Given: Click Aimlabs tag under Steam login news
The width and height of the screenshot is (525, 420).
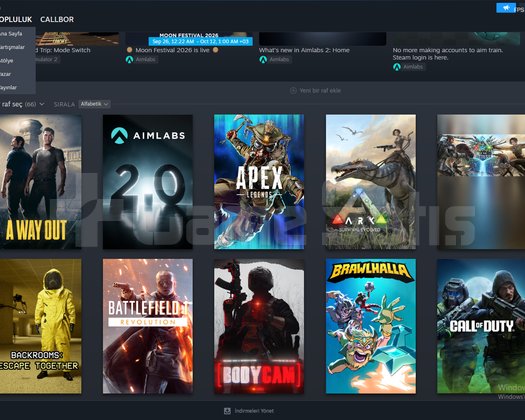Looking at the screenshot, I should pyautogui.click(x=413, y=67).
